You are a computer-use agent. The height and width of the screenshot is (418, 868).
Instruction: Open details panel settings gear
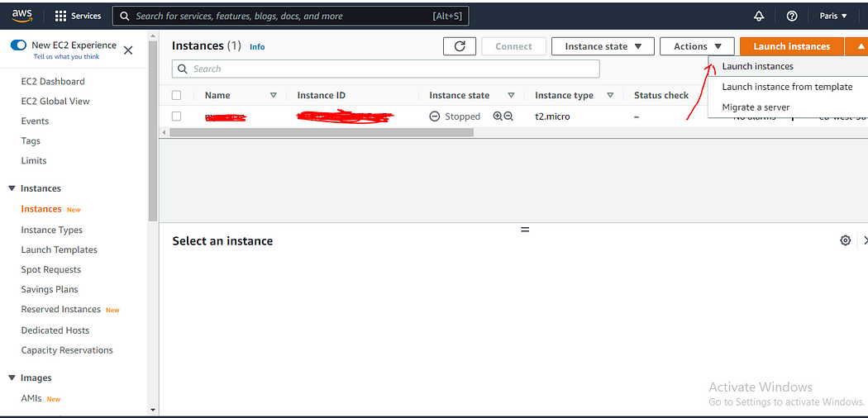[x=845, y=240]
